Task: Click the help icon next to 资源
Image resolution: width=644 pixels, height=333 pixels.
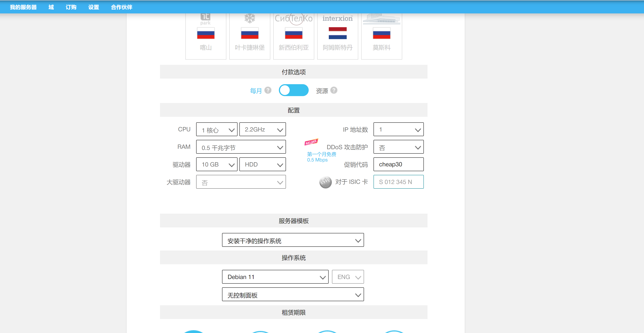Action: click(333, 90)
